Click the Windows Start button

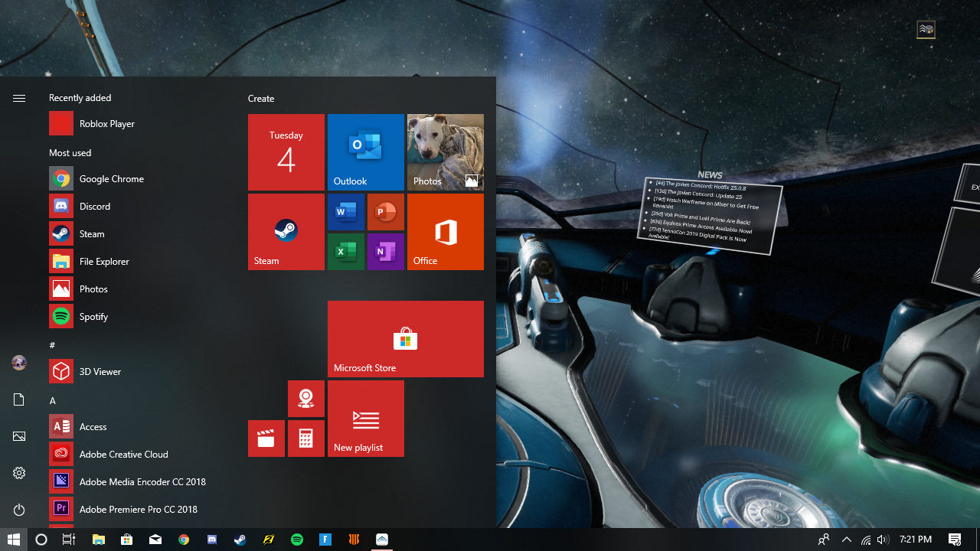(14, 540)
